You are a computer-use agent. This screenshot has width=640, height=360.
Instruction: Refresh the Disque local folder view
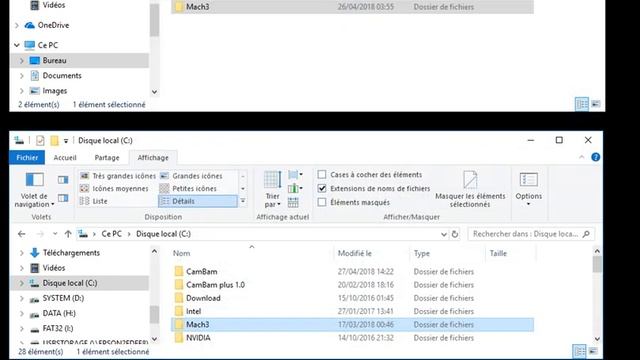click(x=455, y=234)
